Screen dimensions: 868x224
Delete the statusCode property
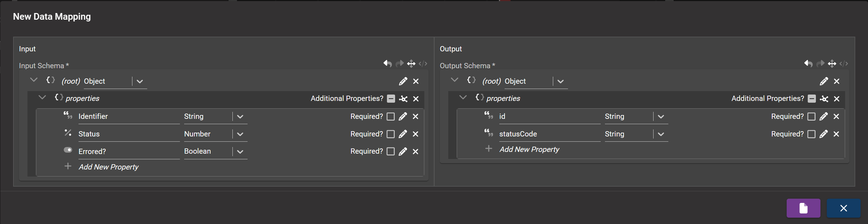pos(836,134)
